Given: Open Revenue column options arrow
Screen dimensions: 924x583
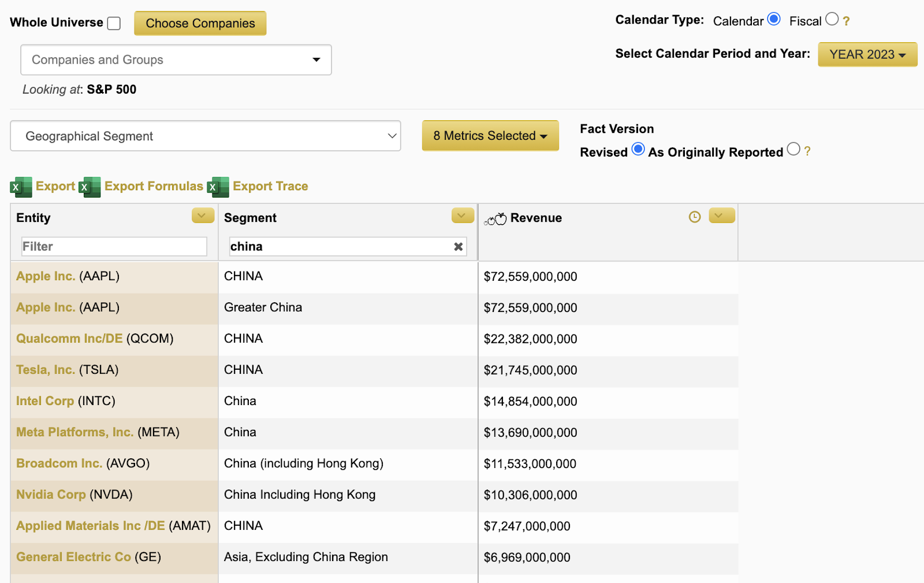Looking at the screenshot, I should click(x=722, y=216).
